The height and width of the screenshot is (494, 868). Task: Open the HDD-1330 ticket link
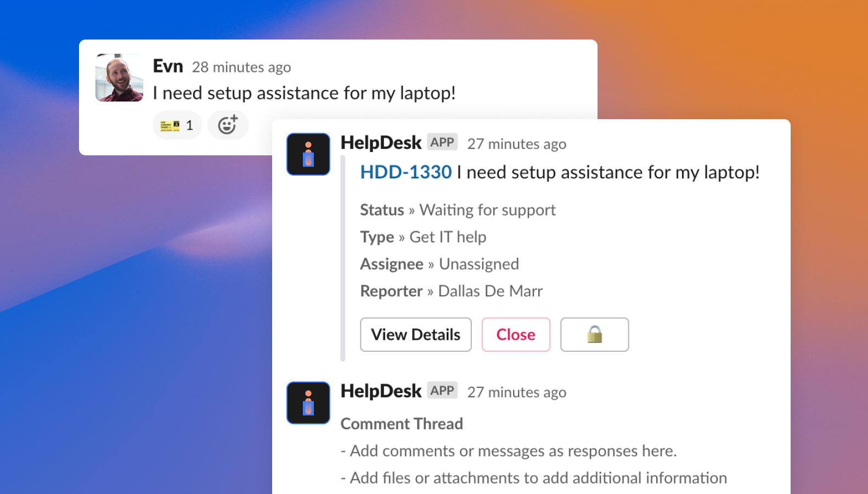point(405,172)
